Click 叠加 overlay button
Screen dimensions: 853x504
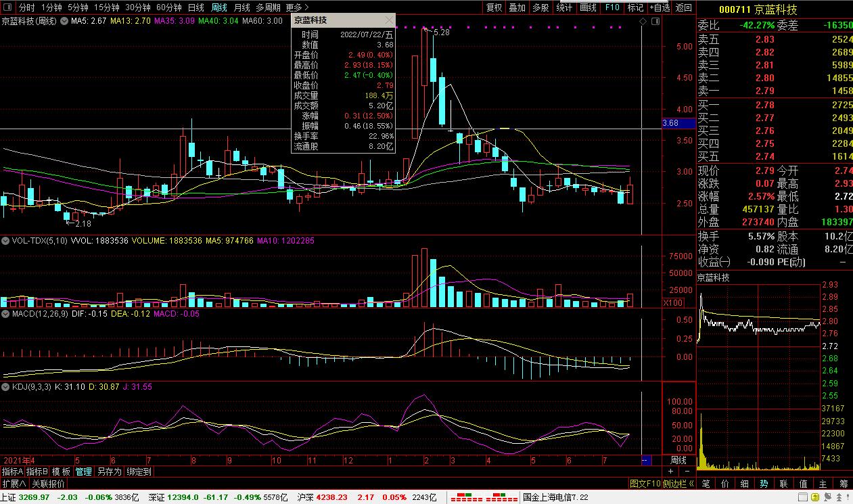[517, 7]
